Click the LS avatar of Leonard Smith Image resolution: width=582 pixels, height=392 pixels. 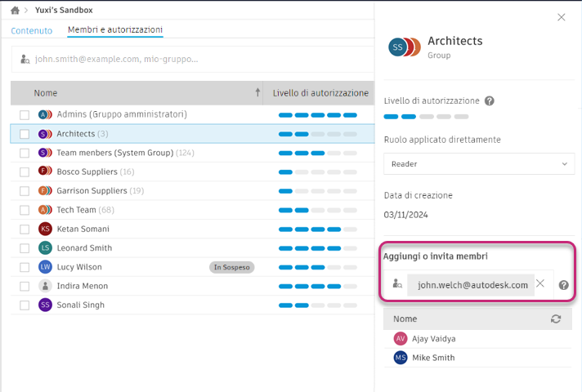[x=45, y=247]
